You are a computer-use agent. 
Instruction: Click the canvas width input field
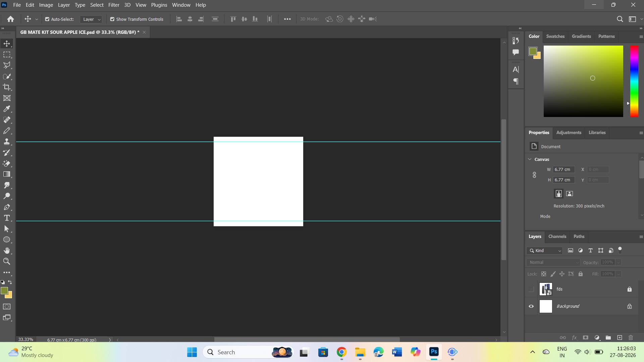click(564, 170)
